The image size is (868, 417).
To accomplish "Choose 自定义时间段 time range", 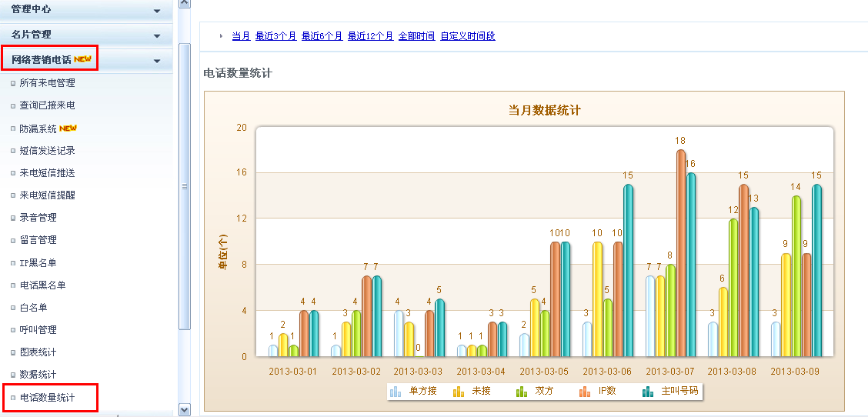I will (x=468, y=36).
